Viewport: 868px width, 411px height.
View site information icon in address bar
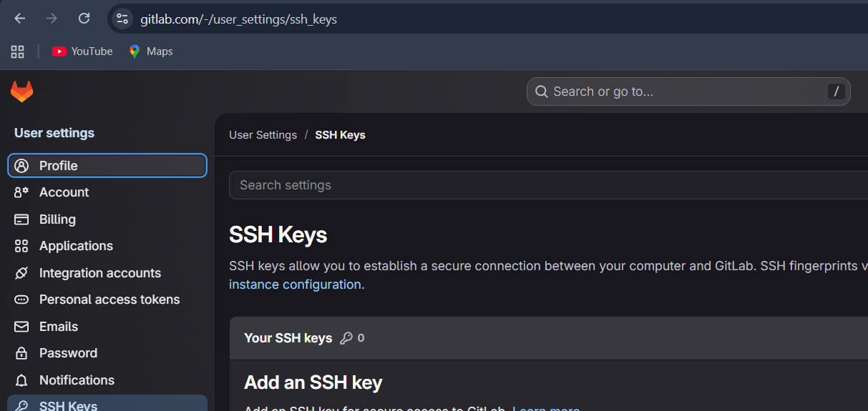point(122,19)
